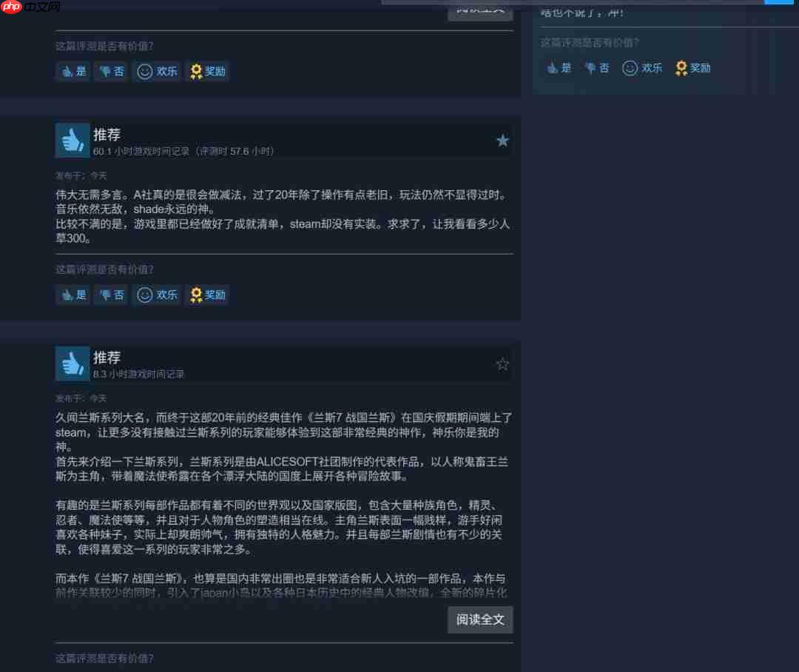Toggle the filled star on the 60.1 小时 review

502,140
